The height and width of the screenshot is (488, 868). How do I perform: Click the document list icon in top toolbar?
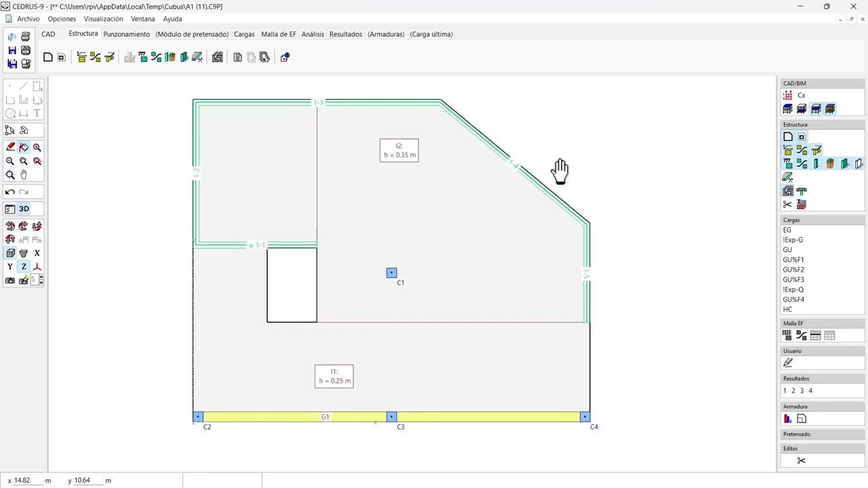click(x=237, y=58)
